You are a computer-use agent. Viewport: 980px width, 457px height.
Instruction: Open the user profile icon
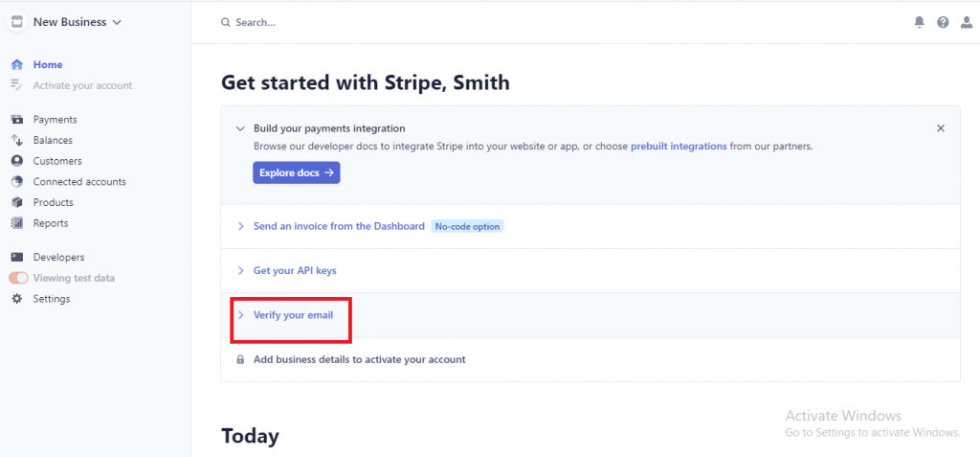pyautogui.click(x=967, y=23)
